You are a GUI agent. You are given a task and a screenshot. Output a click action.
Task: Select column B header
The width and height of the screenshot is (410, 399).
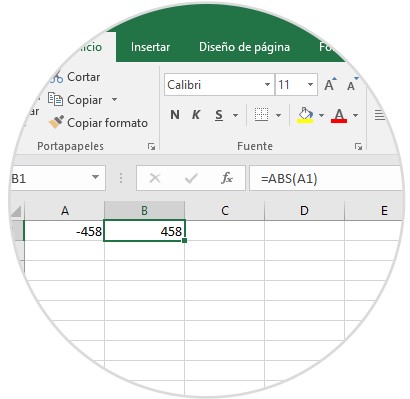click(x=144, y=211)
